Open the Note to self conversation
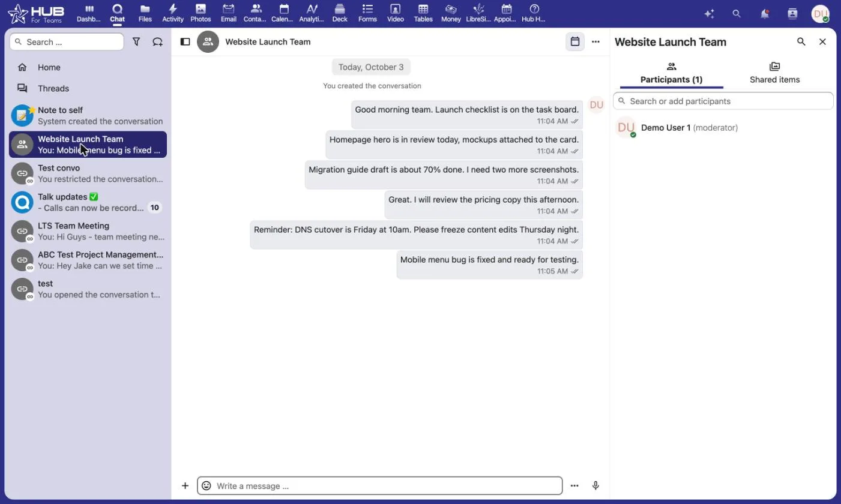 click(x=88, y=115)
